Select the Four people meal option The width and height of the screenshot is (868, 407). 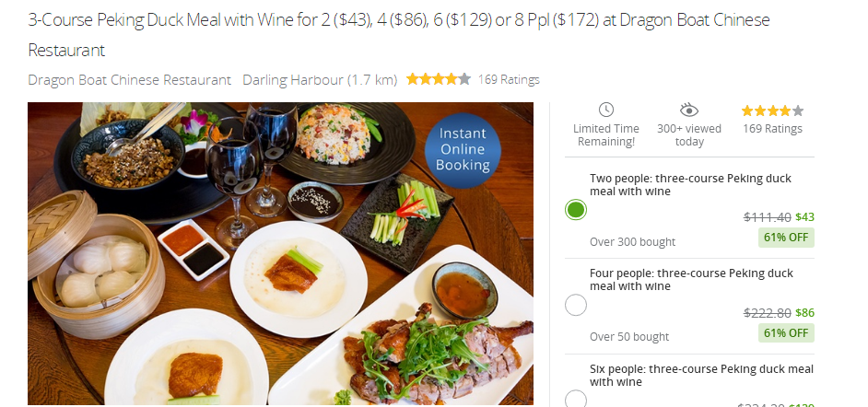point(576,305)
